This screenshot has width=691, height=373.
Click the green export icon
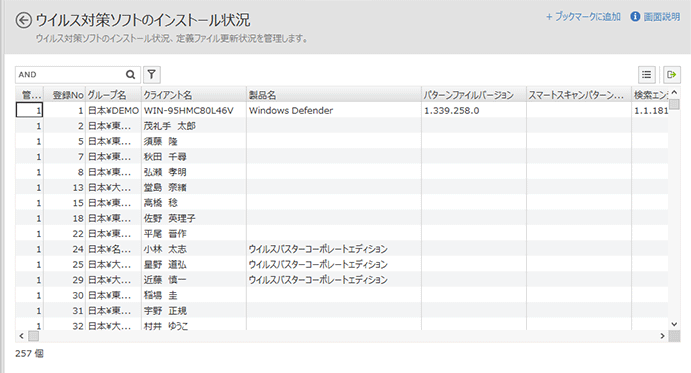click(672, 75)
